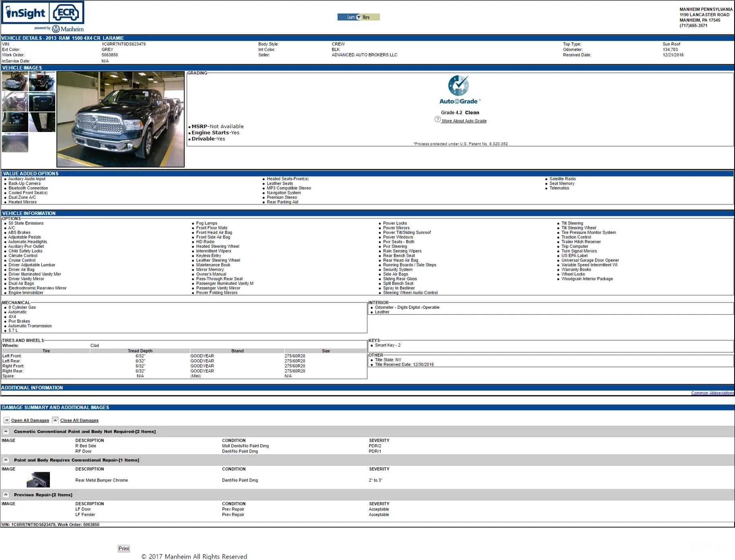Image resolution: width=735 pixels, height=560 pixels.
Task: Click the Back-Up Camera option
Action: (25, 184)
